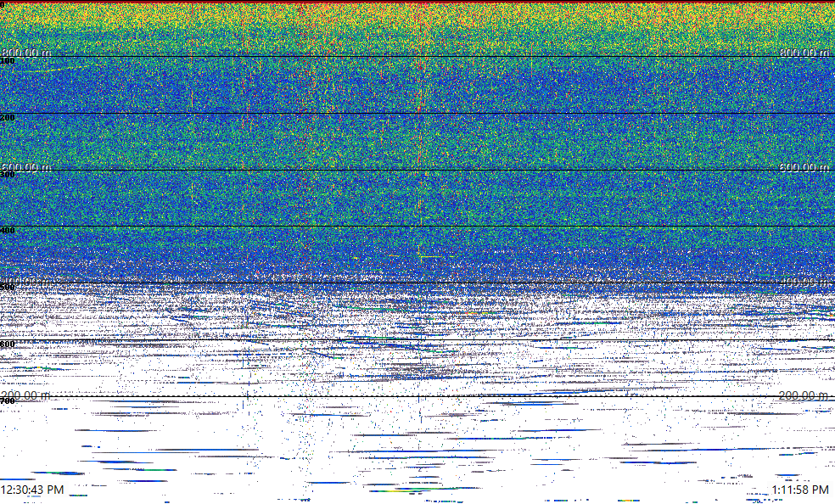Click the 800.00 m label at right edge

[804, 53]
